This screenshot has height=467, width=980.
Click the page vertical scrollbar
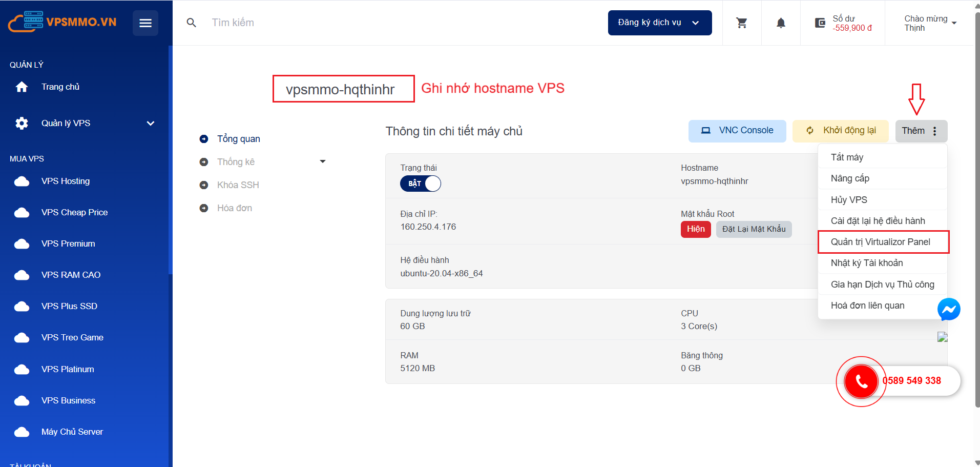pyautogui.click(x=976, y=210)
